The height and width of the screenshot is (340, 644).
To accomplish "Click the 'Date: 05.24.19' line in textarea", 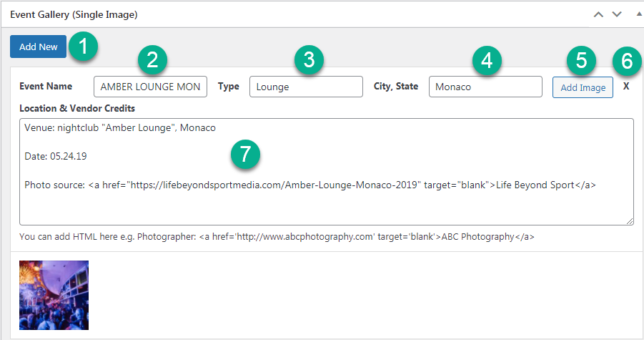I will (56, 156).
